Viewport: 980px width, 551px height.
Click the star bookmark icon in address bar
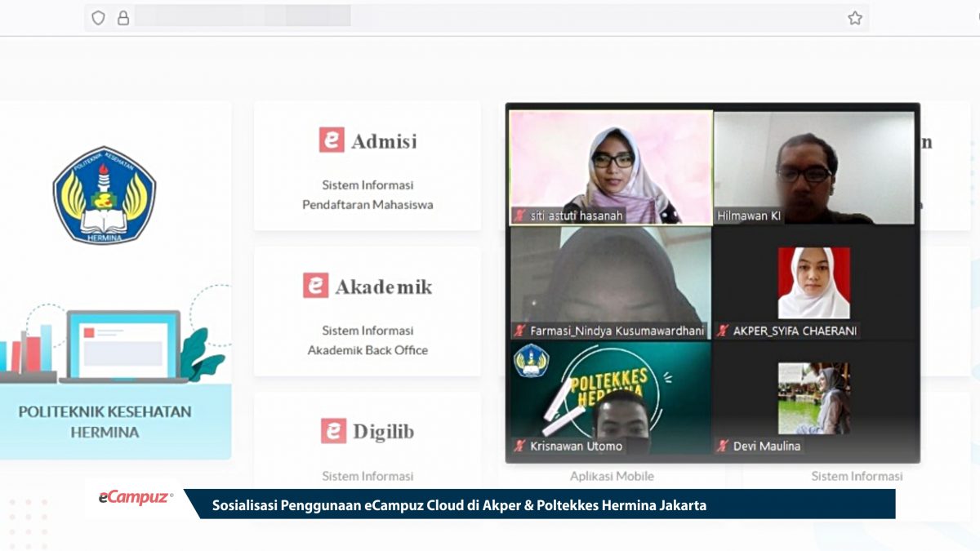pyautogui.click(x=854, y=18)
